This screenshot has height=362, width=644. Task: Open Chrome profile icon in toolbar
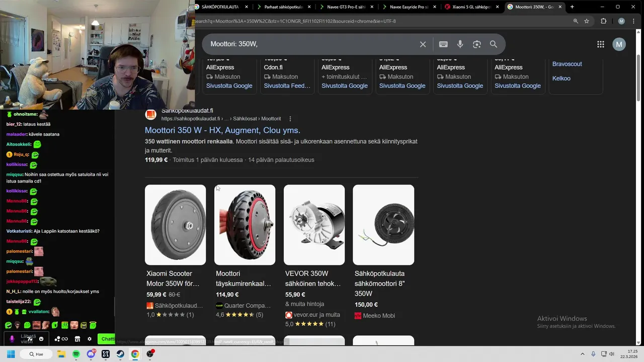tap(621, 21)
